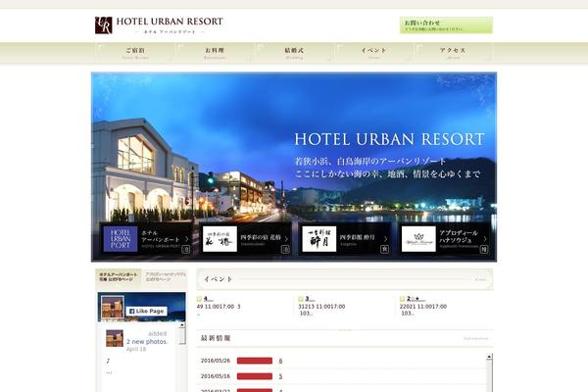Click the green icon beside event '3'
Image resolution: width=588 pixels, height=392 pixels.
tap(301, 299)
